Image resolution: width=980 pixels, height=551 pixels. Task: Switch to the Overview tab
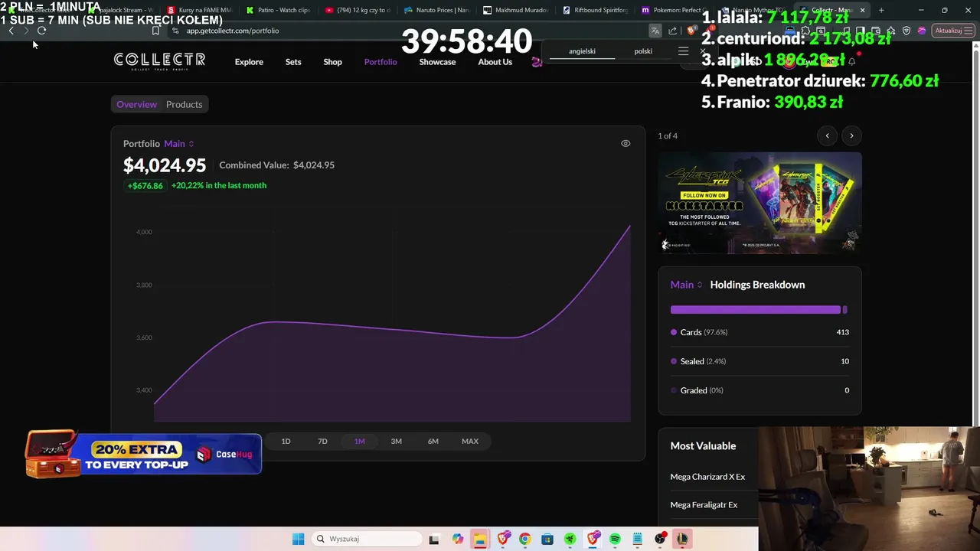(136, 104)
